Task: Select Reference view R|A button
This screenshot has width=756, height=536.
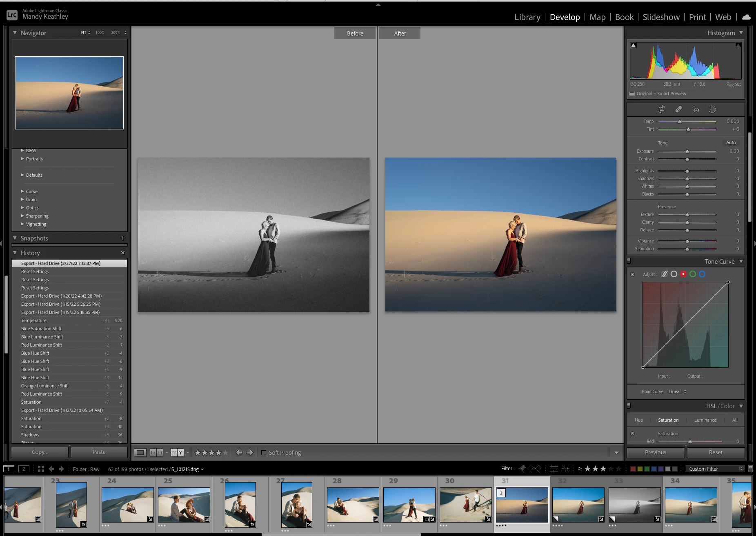Action: point(156,452)
